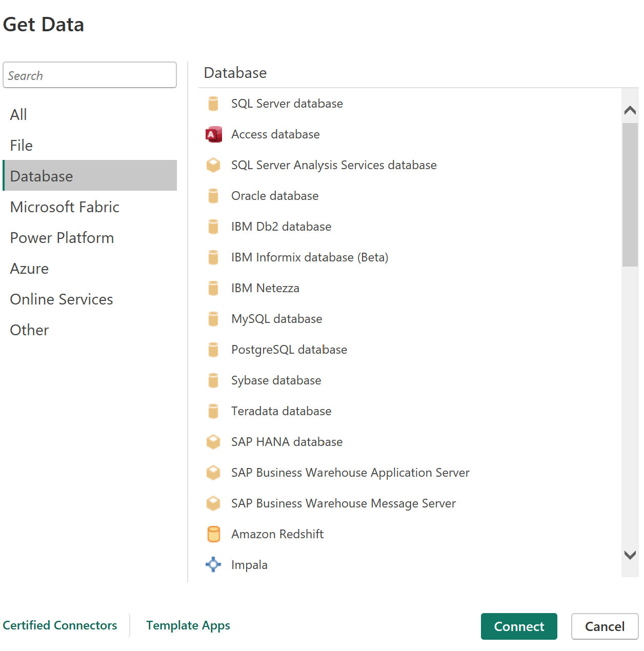Select the 'MySQL database' text
This screenshot has height=651, width=644.
click(x=277, y=319)
